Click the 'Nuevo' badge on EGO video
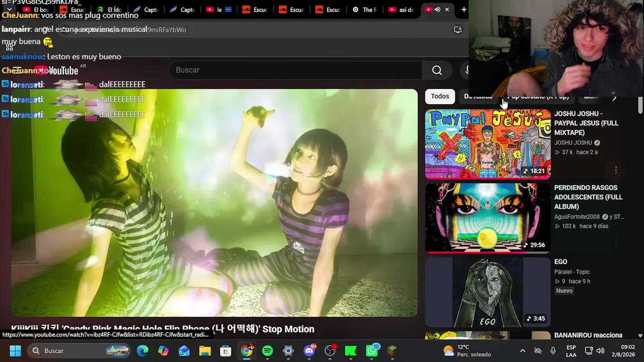This screenshot has width=644, height=362. 564,291
